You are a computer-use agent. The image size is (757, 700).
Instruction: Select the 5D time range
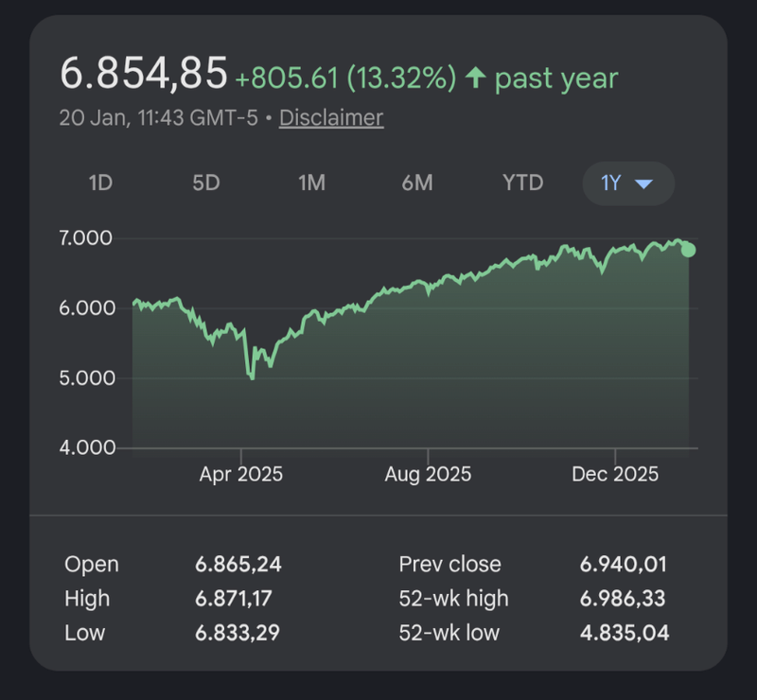(206, 184)
